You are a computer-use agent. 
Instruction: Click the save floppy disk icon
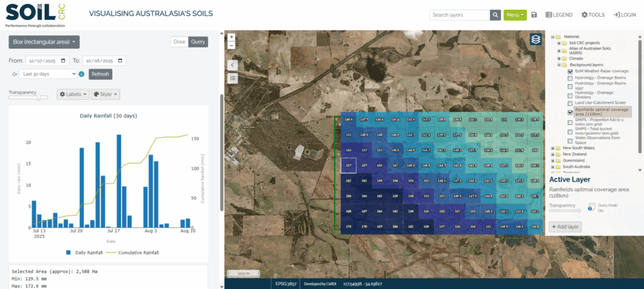(534, 14)
